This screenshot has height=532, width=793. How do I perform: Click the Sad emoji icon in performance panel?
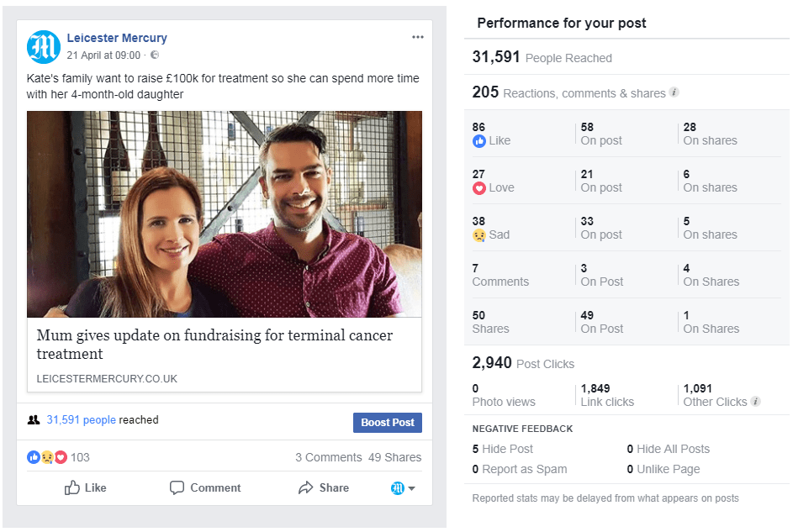[479, 235]
